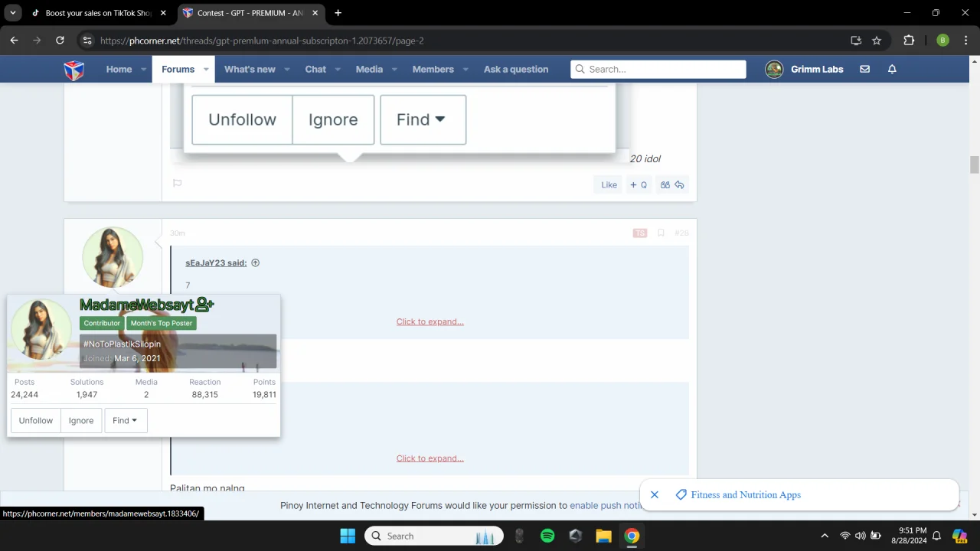Click the second Click to expand link

tap(430, 458)
